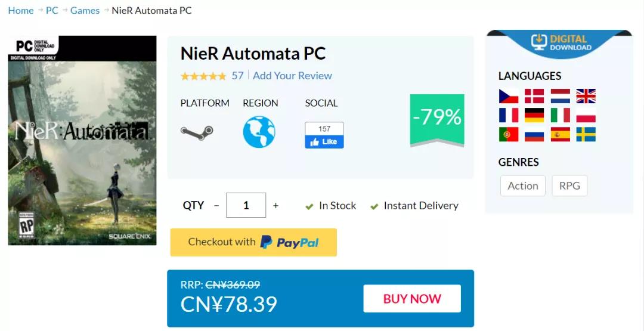
Task: Select the Czech flag language icon
Action: pos(509,96)
